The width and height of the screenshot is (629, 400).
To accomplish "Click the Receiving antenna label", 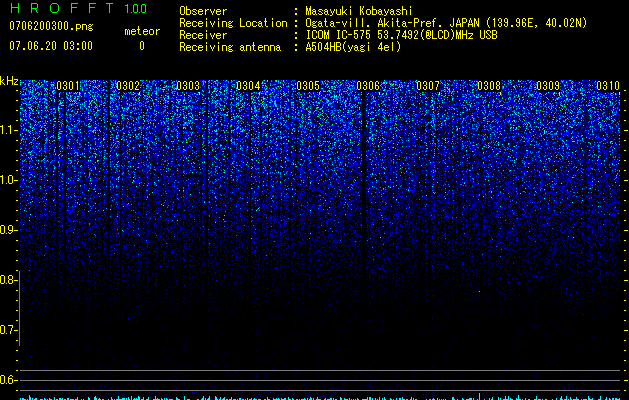I will click(230, 47).
